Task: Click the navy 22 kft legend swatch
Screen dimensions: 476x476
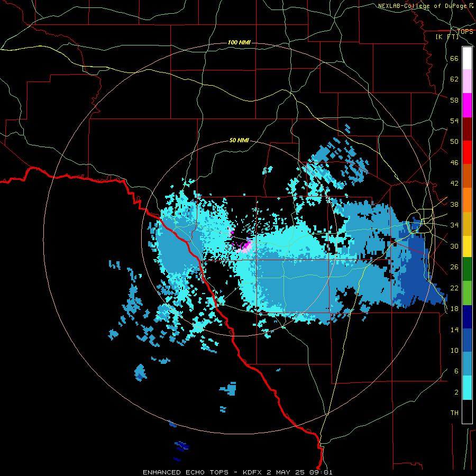Action: point(467,317)
